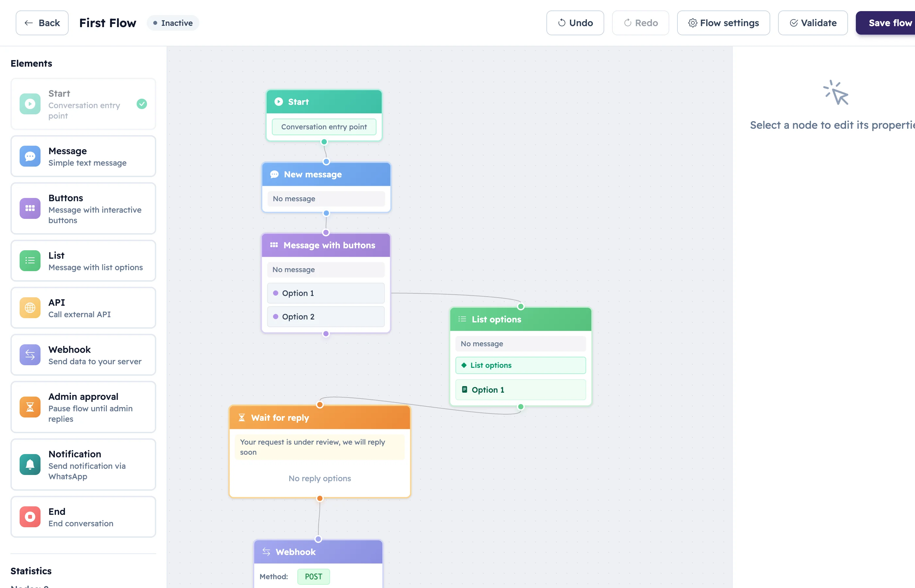
Task: Click the Start element play icon in sidebar
Action: tap(30, 104)
